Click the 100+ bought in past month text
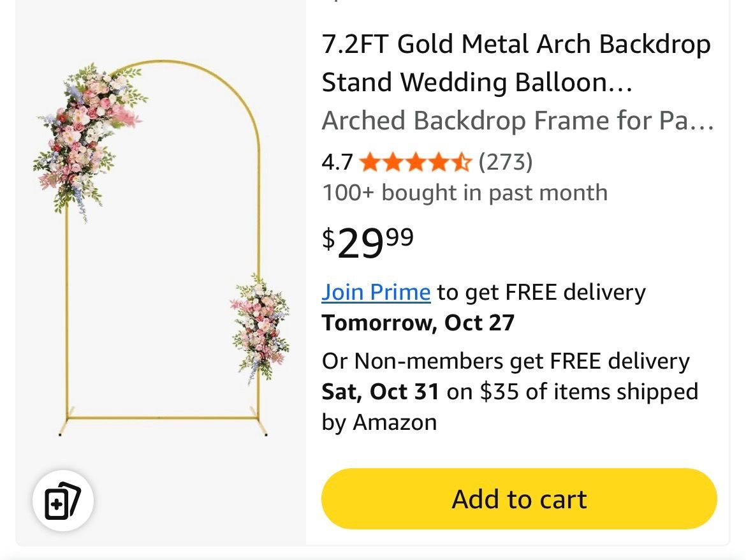This screenshot has width=746, height=560. coord(465,193)
